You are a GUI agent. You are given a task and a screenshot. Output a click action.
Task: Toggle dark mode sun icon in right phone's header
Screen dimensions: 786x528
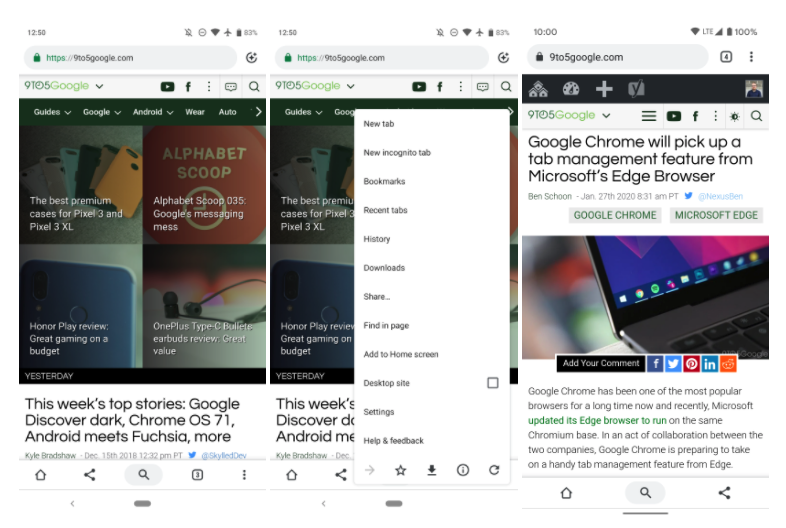click(734, 116)
